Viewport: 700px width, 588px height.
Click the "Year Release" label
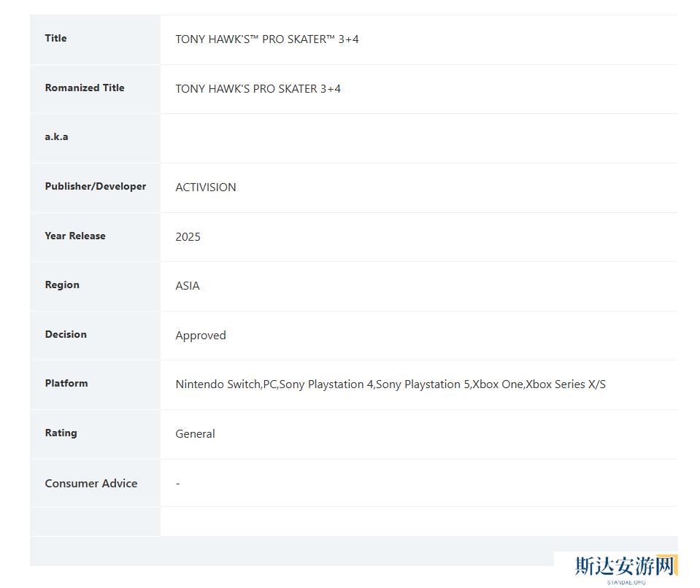tap(75, 236)
